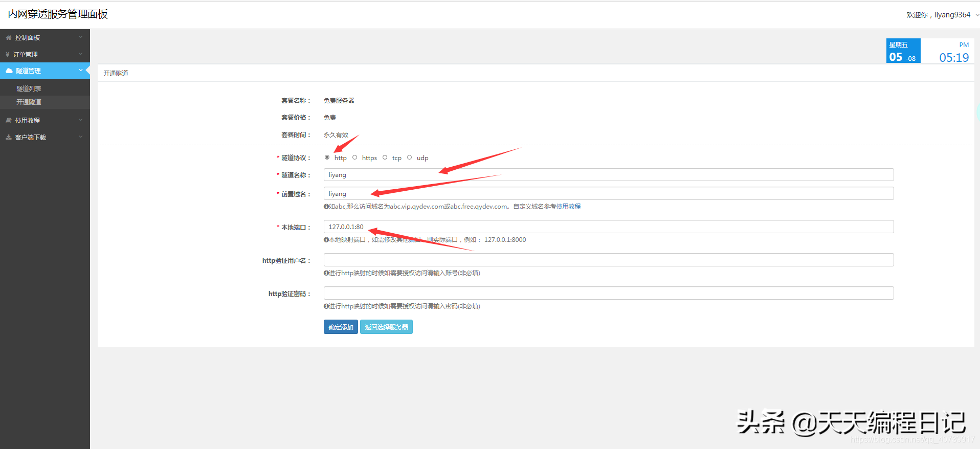
Task: Expand the 控制面板 sidebar chevron
Action: (x=80, y=37)
